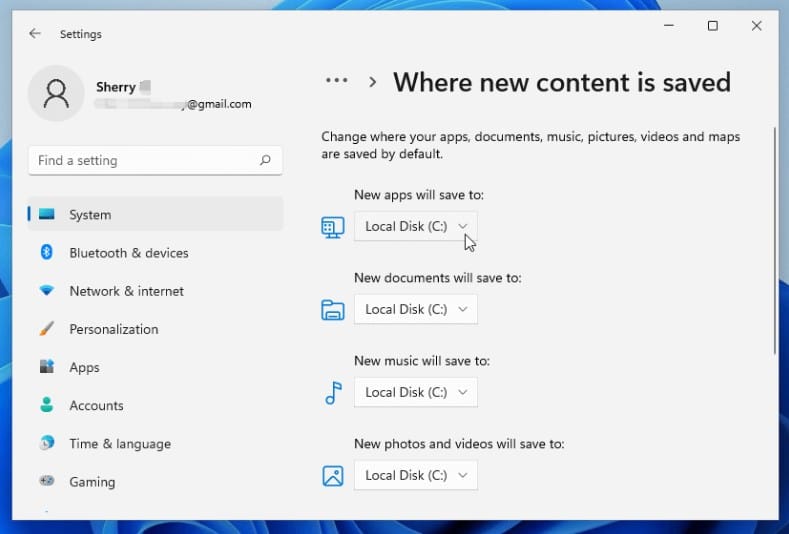This screenshot has width=789, height=534.
Task: Open the Apps settings category
Action: click(x=84, y=367)
